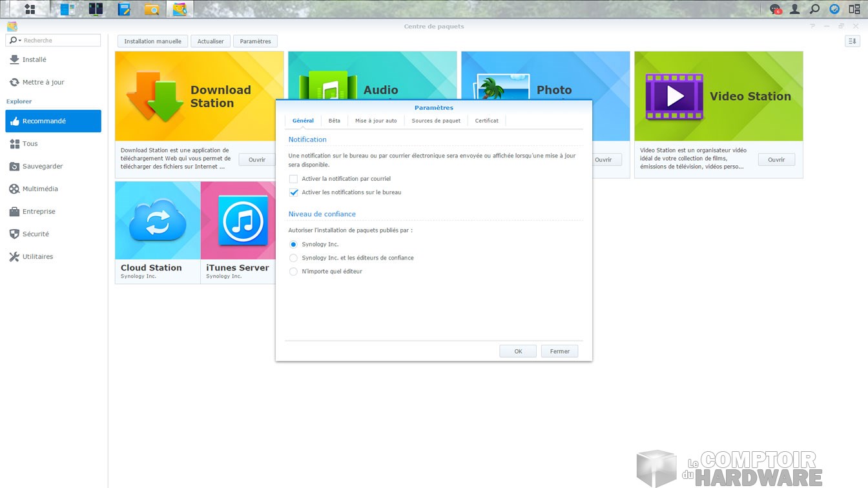
Task: Click the Video Station package icon
Action: pos(674,96)
